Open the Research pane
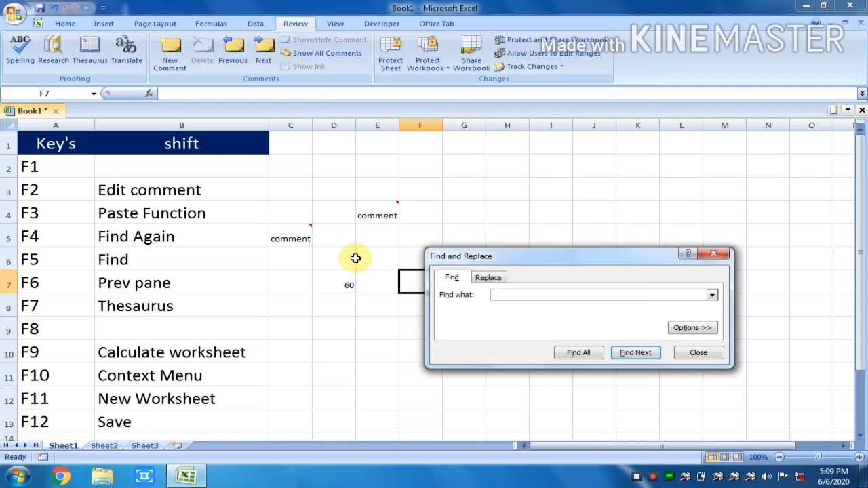This screenshot has height=488, width=868. [54, 51]
